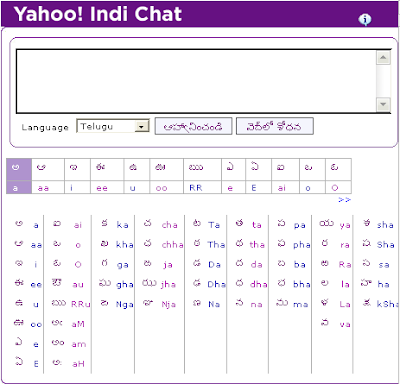Click inside the chat text area
The width and height of the screenshot is (400, 384).
click(x=196, y=81)
